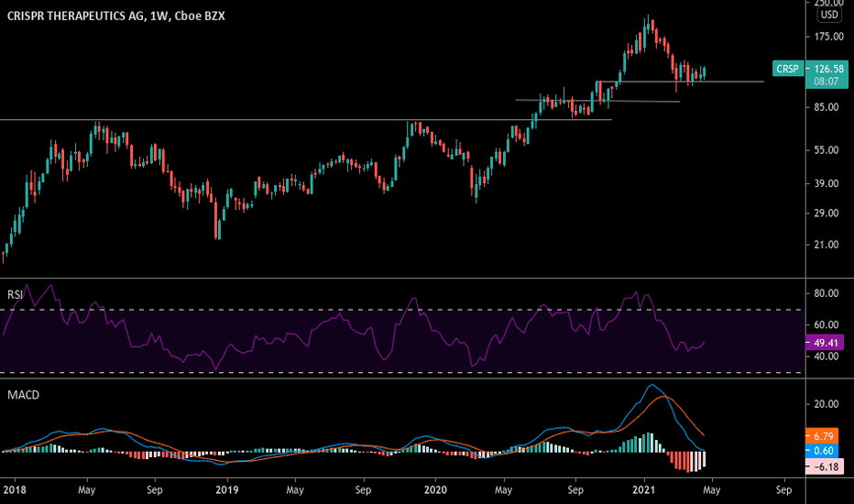Viewport: 854px width, 504px height.
Task: Click the 39.00 price axis label
Action: tap(826, 183)
